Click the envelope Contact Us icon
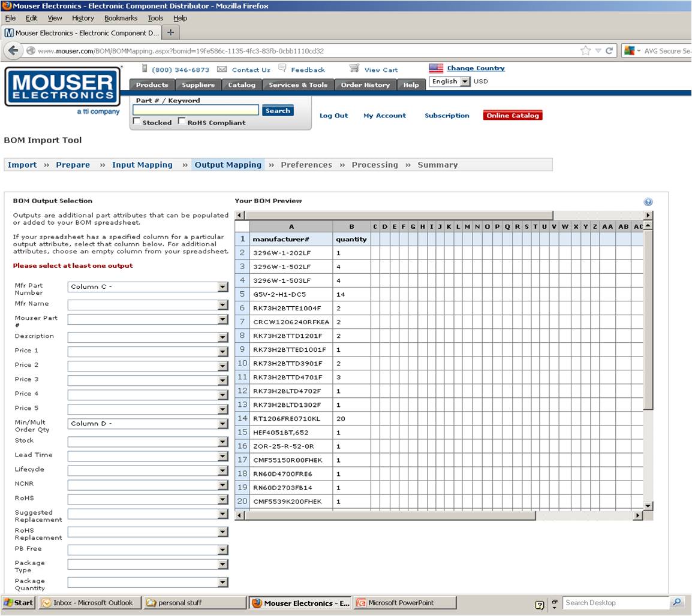Viewport: 692px width, 616px height. click(222, 70)
